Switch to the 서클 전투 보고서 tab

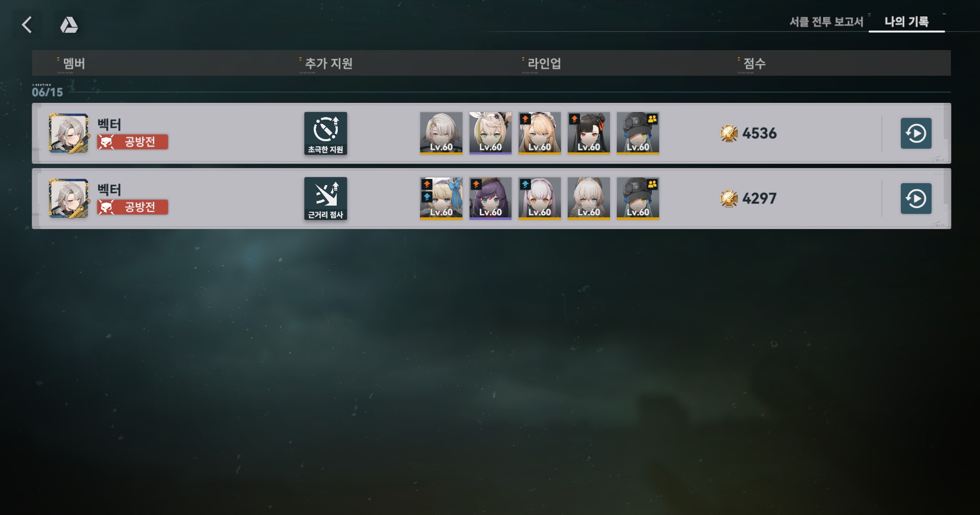(826, 21)
